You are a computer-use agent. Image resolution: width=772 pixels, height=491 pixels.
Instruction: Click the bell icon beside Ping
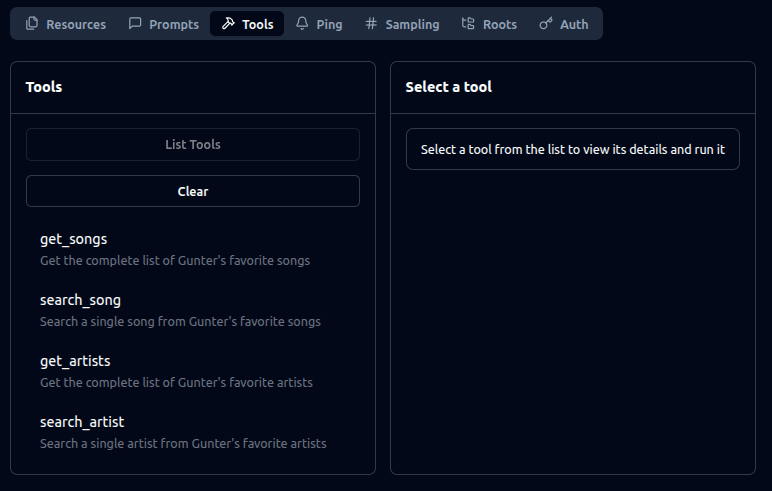302,24
